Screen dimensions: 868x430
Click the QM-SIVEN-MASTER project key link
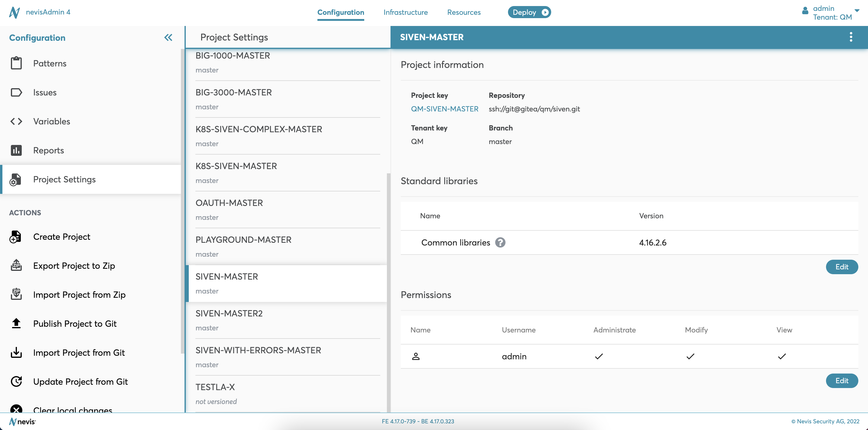tap(445, 109)
